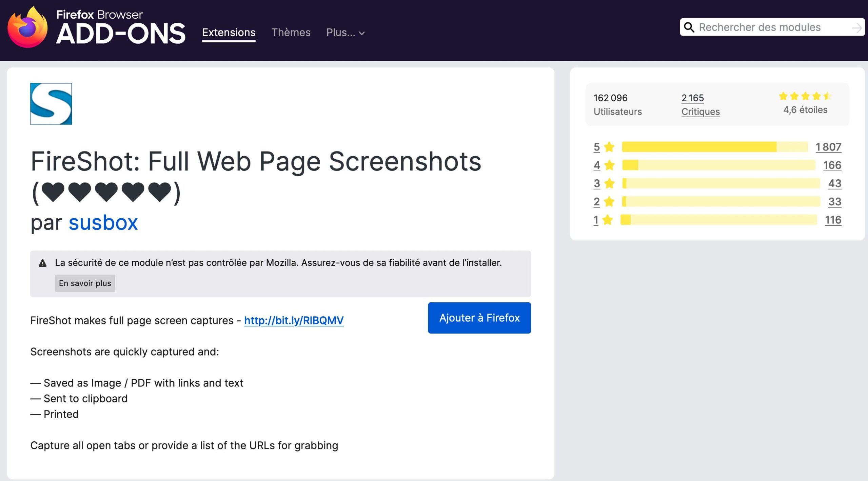Submit search with the arrow icon
This screenshot has width=868, height=481.
click(x=857, y=27)
